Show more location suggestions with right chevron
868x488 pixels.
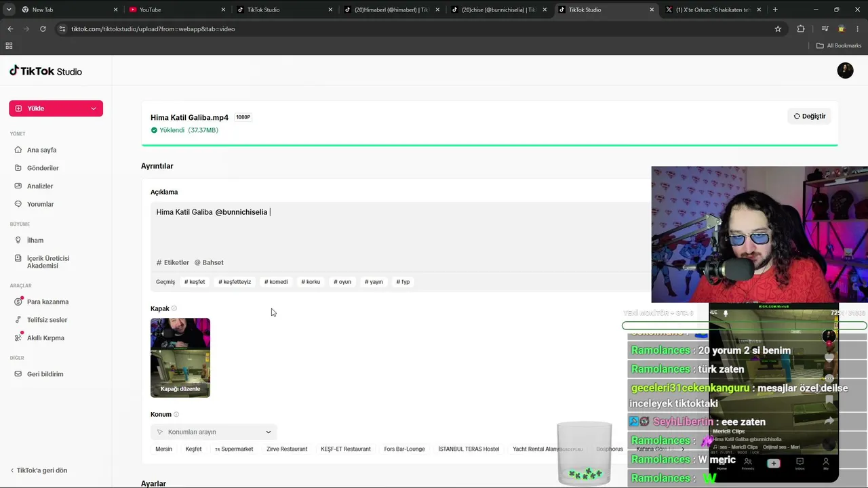[x=682, y=449]
